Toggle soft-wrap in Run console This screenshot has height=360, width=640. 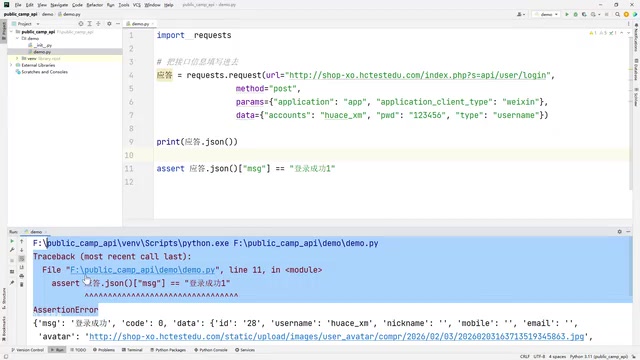[x=22, y=258]
